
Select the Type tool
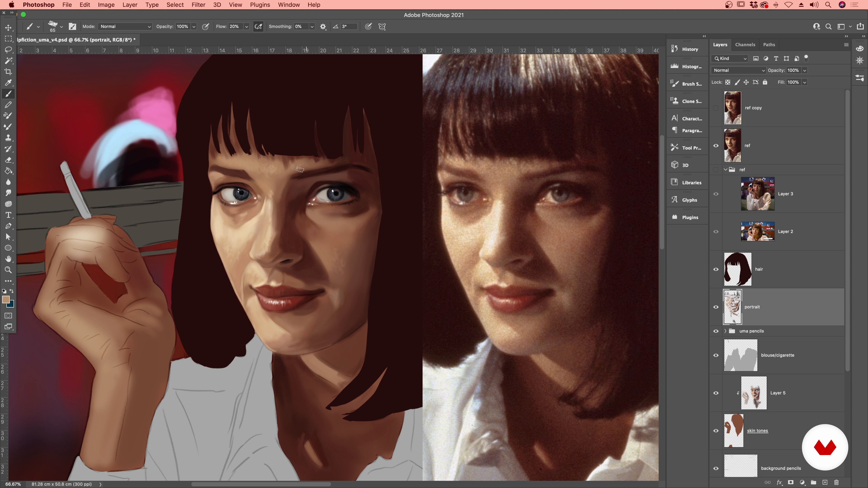point(8,215)
